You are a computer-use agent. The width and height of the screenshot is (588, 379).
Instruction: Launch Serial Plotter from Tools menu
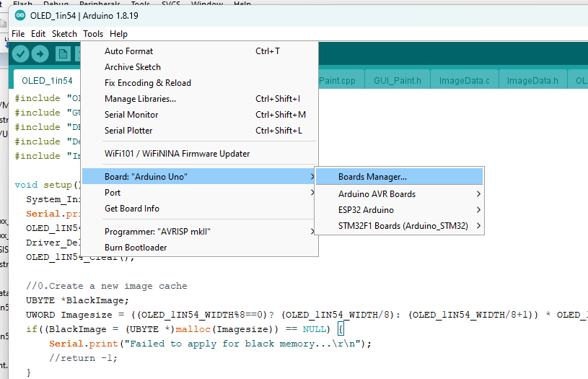pyautogui.click(x=200, y=131)
